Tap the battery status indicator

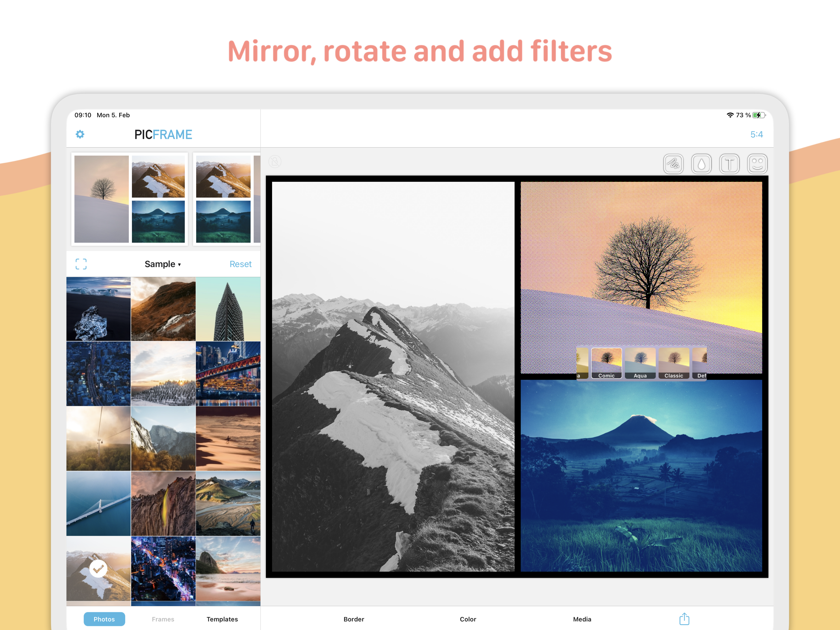[x=759, y=115]
